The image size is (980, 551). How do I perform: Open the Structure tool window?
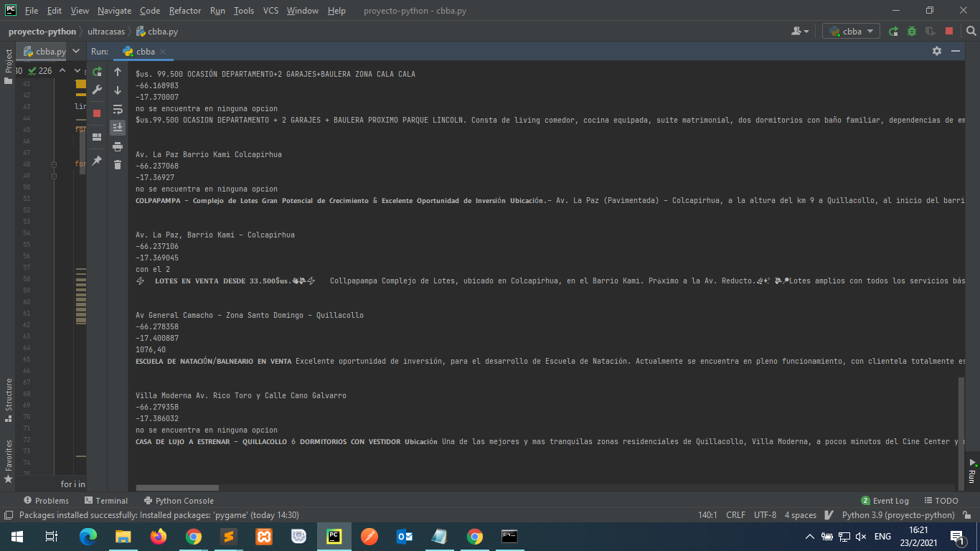(x=8, y=399)
